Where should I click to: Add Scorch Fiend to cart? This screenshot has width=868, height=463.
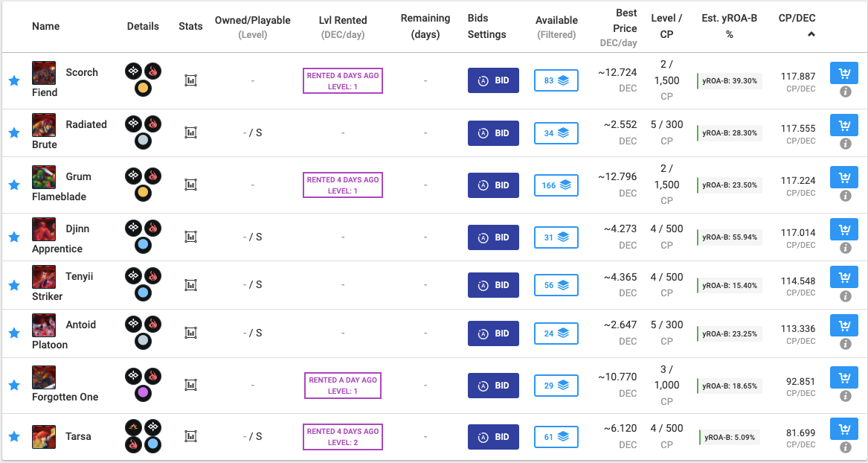pos(844,73)
